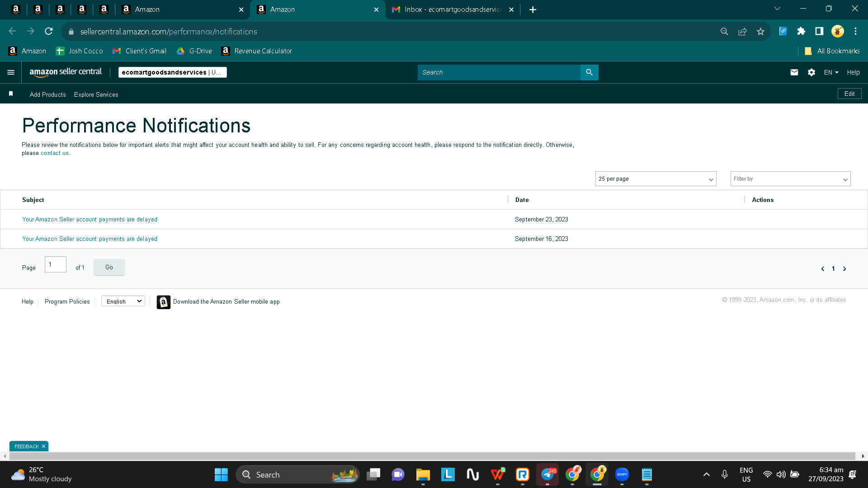This screenshot has width=868, height=488.
Task: Open the English footer language selector
Action: coord(123,301)
